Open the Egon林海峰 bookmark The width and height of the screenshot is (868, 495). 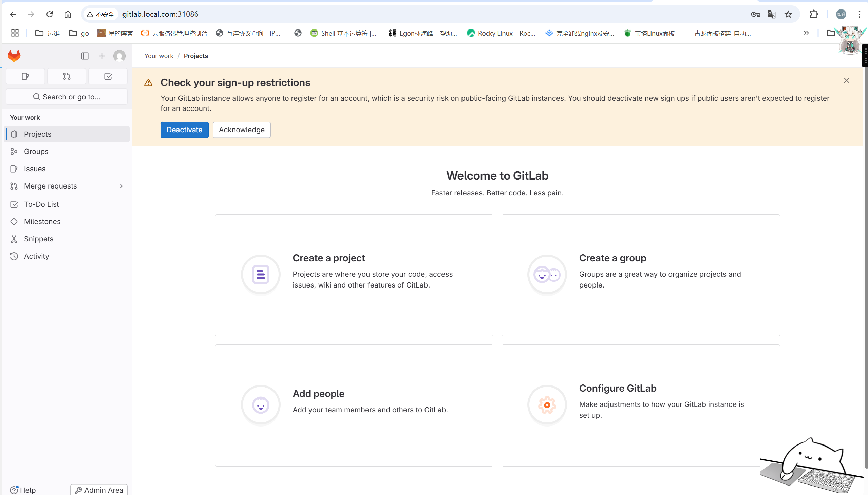[x=423, y=33]
